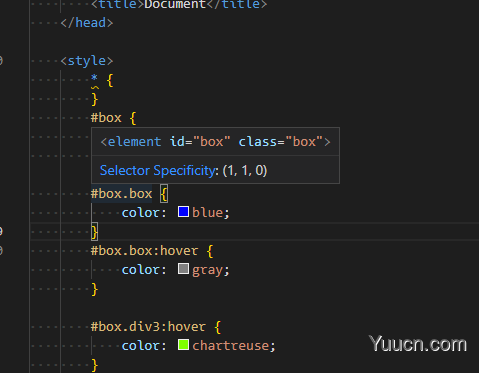Open the chartreuse color swatch picker
Screen dimensions: 479x373
[183, 345]
